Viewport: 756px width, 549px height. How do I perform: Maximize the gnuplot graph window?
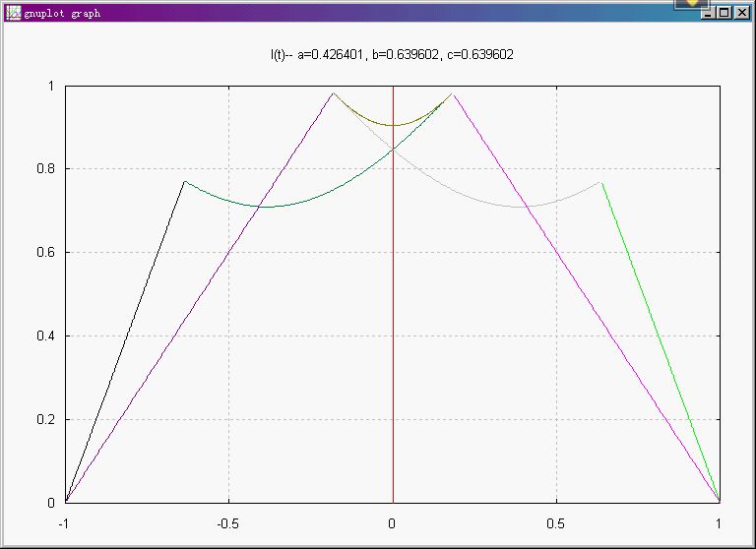click(724, 14)
